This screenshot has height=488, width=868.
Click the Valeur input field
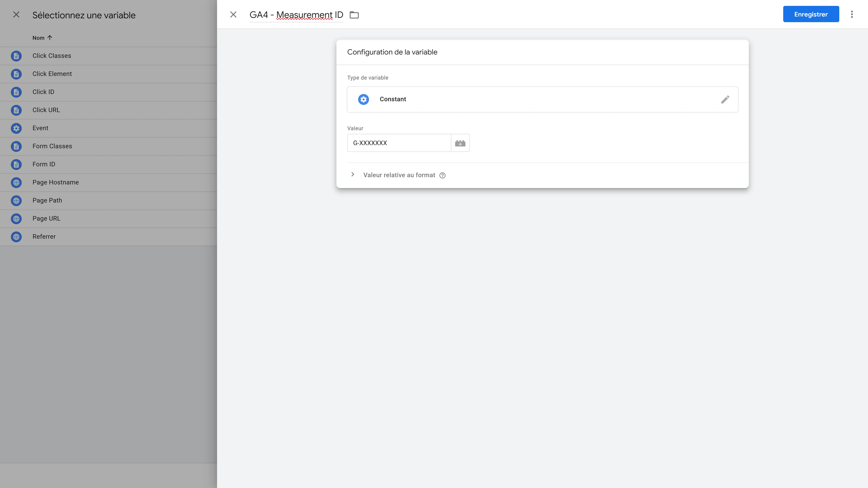399,143
